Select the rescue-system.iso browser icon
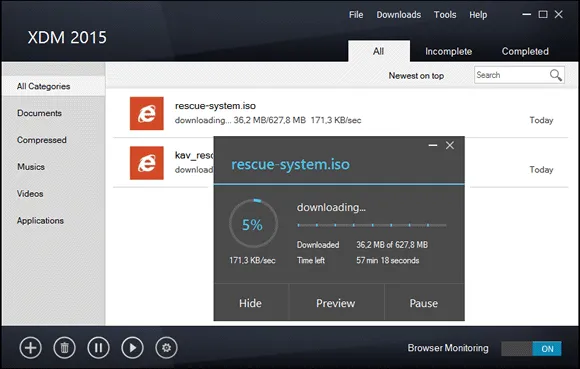The width and height of the screenshot is (580, 369). 147,114
